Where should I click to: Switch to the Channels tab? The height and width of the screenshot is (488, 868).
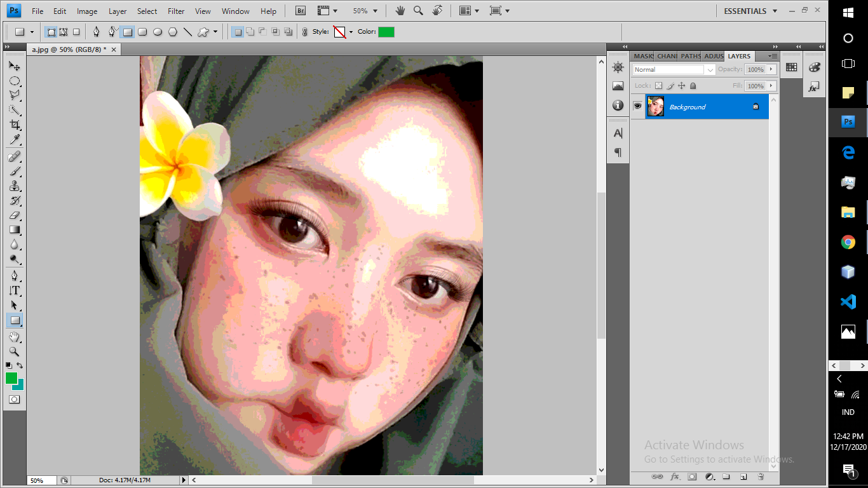pos(667,56)
